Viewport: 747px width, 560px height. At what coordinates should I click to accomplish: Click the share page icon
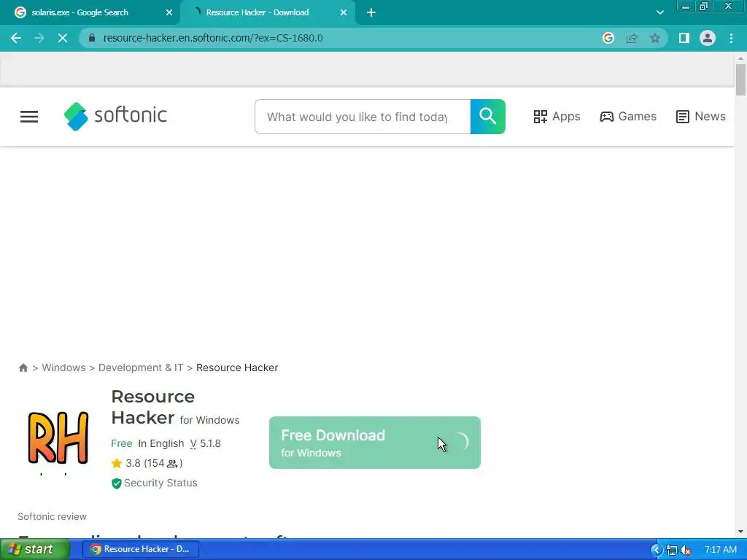pos(632,38)
